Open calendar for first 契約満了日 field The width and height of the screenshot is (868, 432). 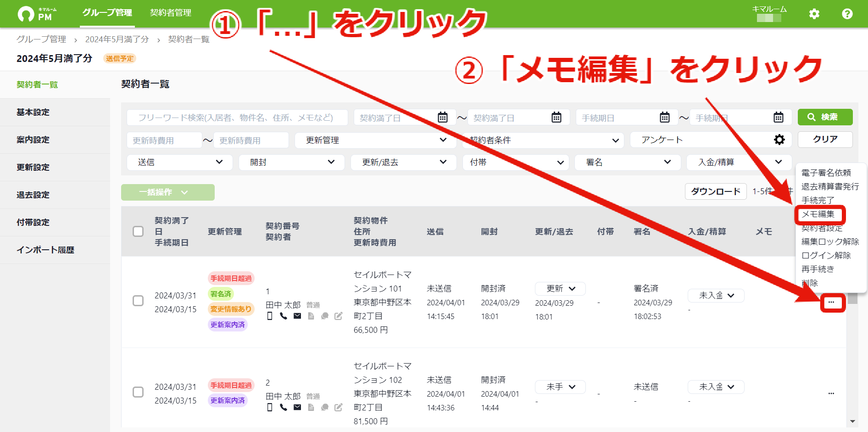(443, 118)
